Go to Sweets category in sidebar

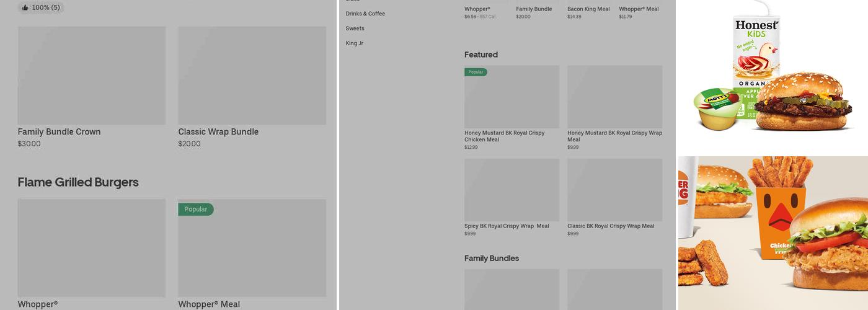coord(355,29)
